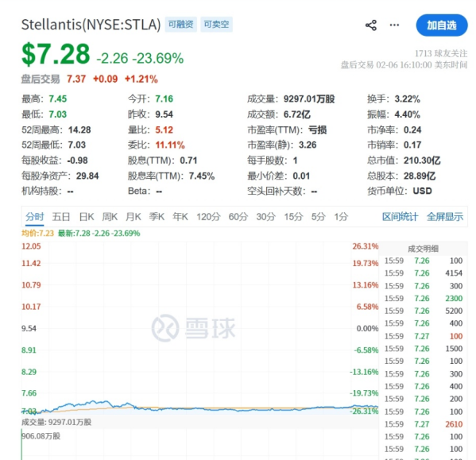The height and width of the screenshot is (460, 476).
Task: Select the 5分 interval tab
Action: [x=319, y=217]
